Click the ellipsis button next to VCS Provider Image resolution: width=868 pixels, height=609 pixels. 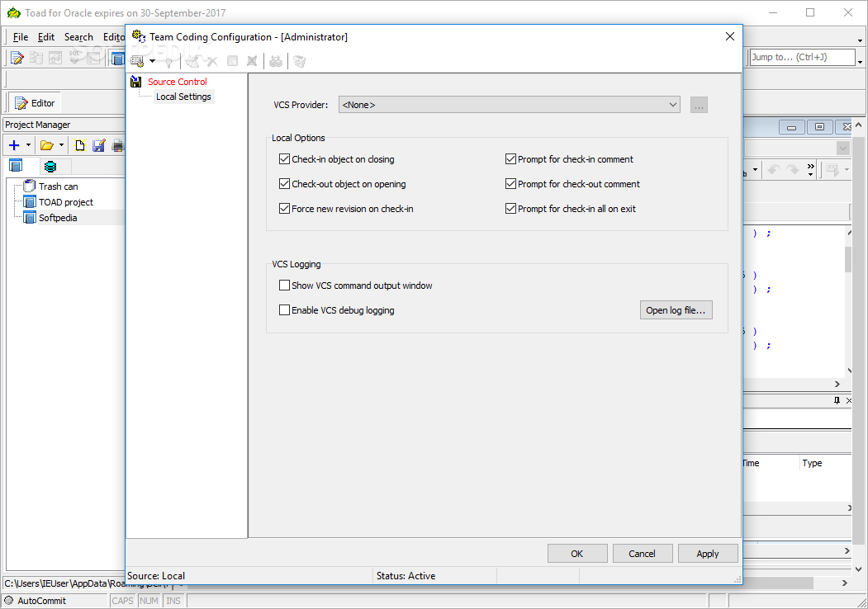click(x=699, y=105)
